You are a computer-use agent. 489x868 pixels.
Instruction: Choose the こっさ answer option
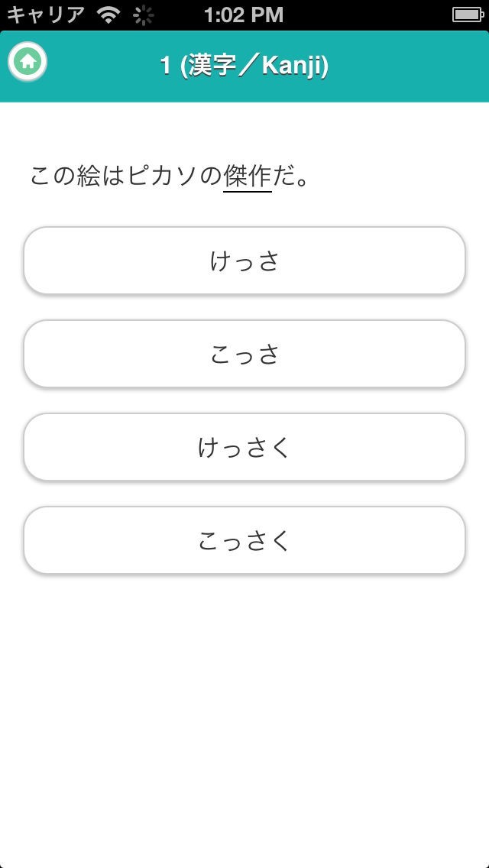[244, 354]
